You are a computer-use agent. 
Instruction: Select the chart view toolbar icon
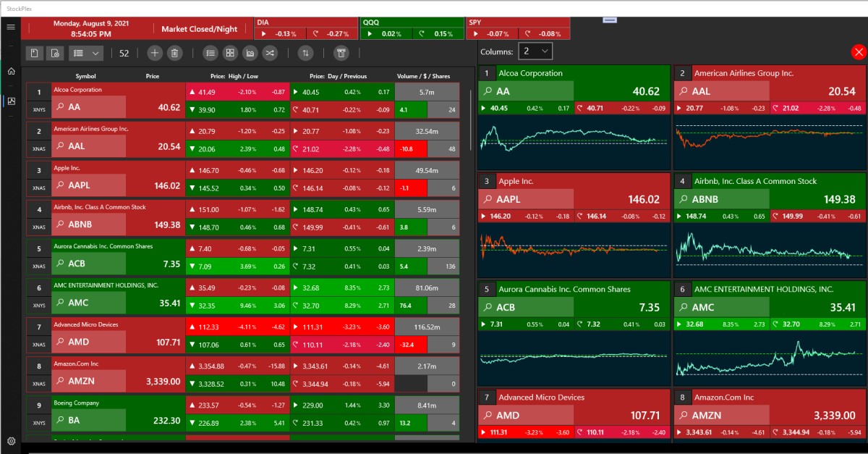[250, 53]
